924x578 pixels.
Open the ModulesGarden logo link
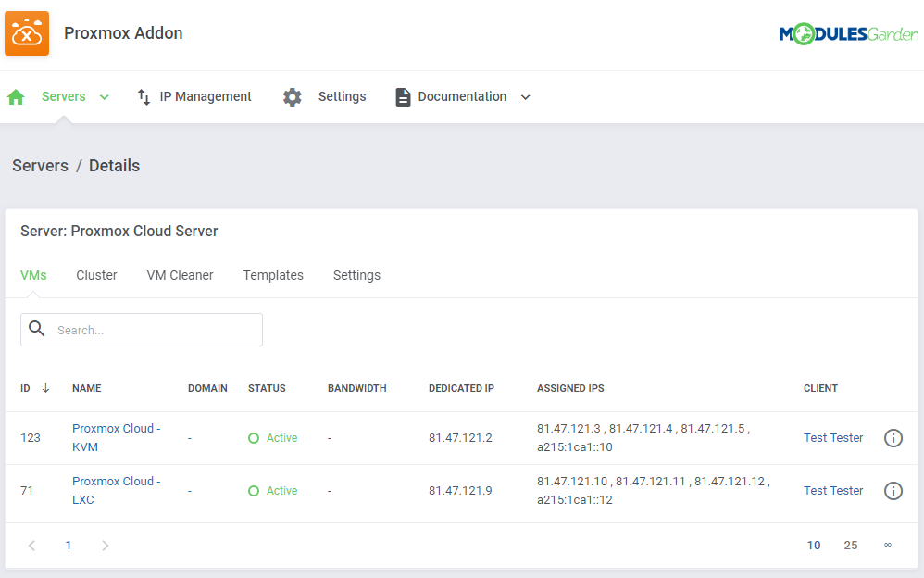(x=849, y=33)
